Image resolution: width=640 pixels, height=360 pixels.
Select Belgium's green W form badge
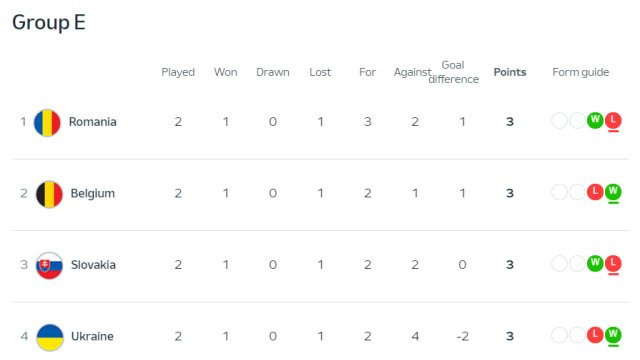click(x=613, y=192)
